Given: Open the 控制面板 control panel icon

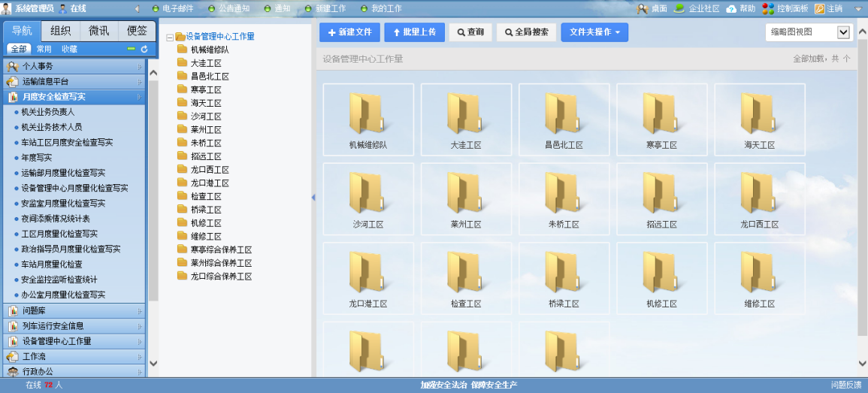Looking at the screenshot, I should point(768,9).
